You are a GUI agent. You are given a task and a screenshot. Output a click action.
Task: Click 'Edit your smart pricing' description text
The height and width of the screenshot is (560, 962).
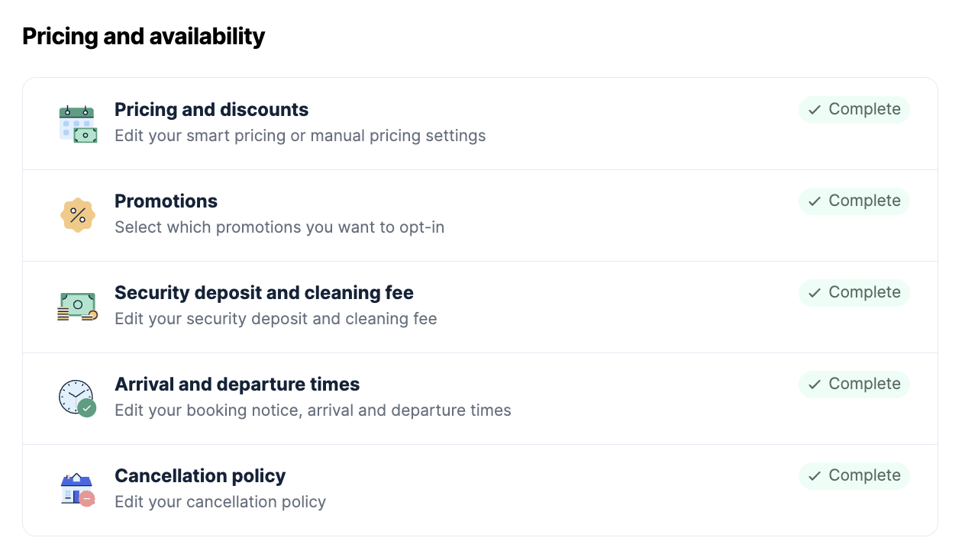click(x=300, y=136)
